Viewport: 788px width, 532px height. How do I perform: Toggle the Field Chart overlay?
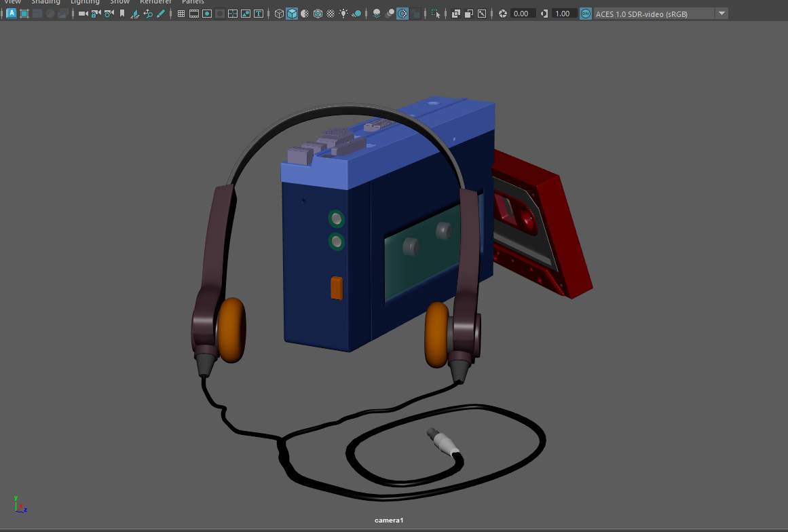(233, 14)
